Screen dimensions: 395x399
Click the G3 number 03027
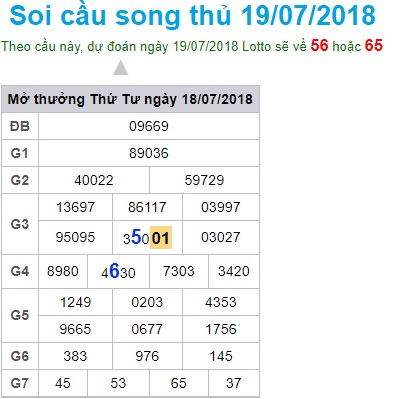221,237
